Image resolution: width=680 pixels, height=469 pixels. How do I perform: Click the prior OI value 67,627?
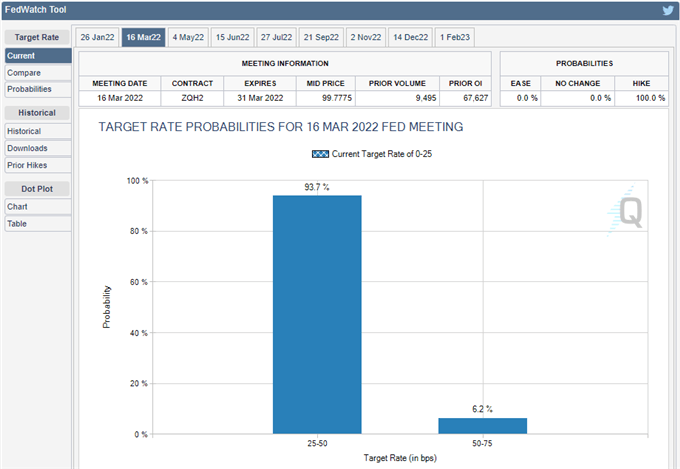475,98
